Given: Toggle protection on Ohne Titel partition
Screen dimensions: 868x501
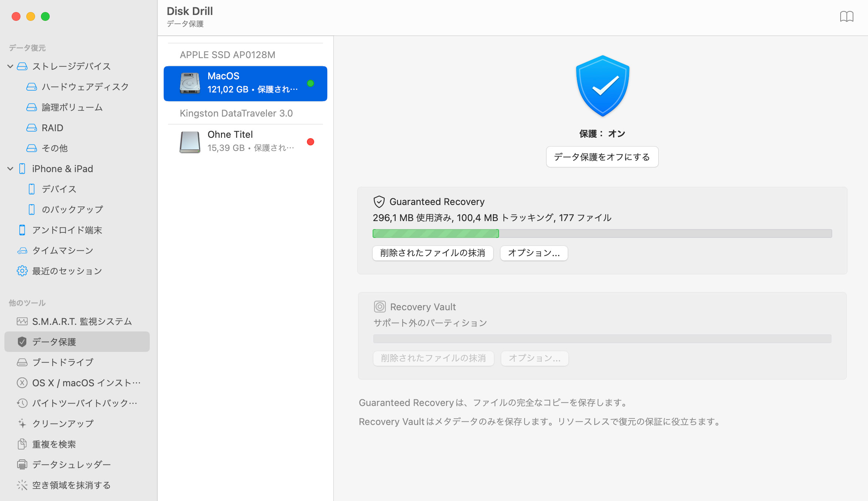Looking at the screenshot, I should tap(311, 141).
